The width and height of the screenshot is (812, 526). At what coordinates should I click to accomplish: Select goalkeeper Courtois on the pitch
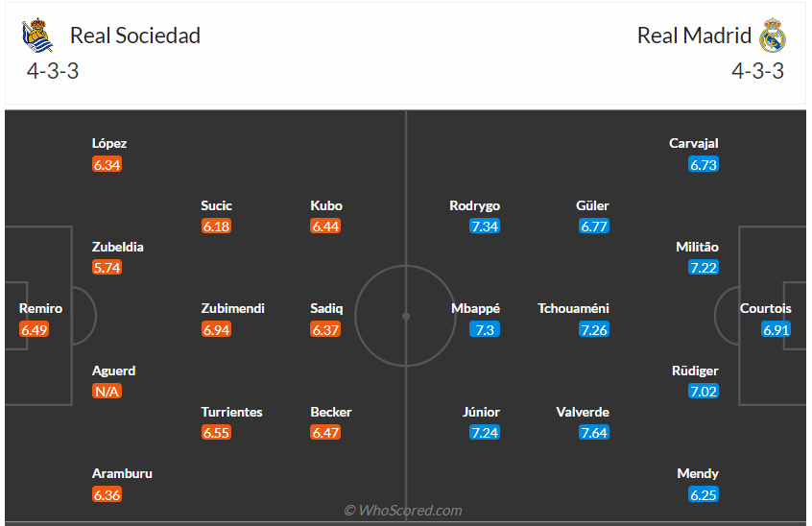(x=766, y=309)
